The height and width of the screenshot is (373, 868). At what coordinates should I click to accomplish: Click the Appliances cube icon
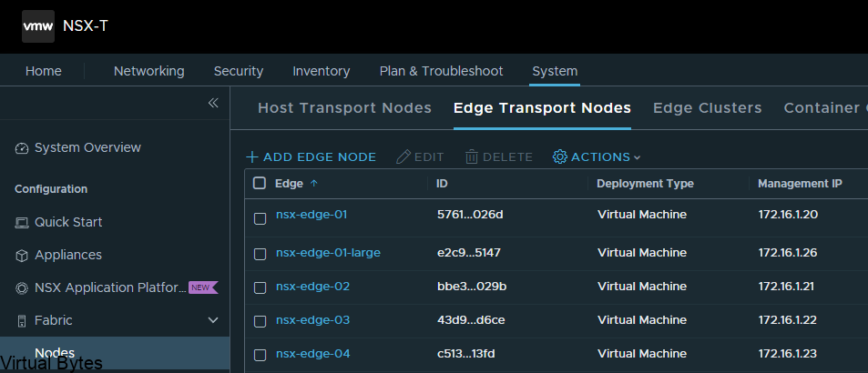coord(22,256)
